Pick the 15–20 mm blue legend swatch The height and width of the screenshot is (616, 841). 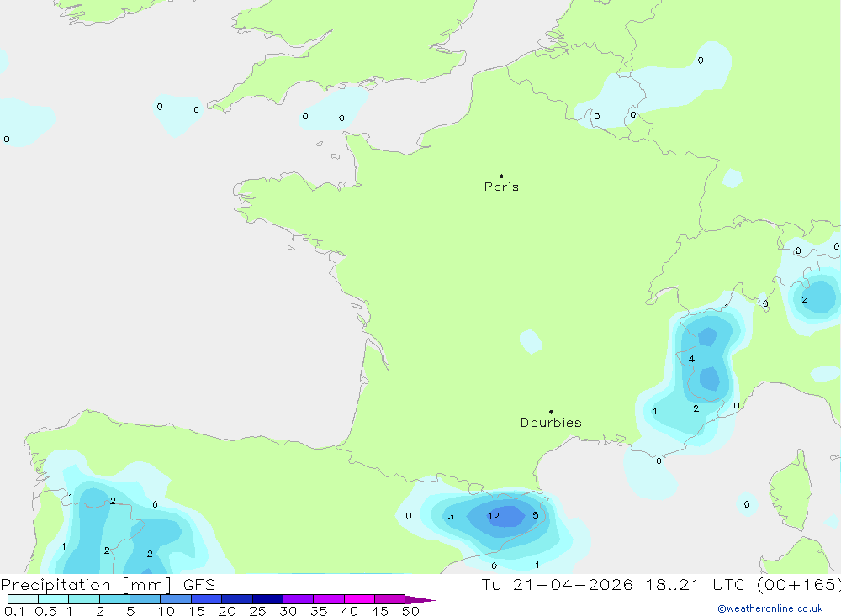coord(206,599)
